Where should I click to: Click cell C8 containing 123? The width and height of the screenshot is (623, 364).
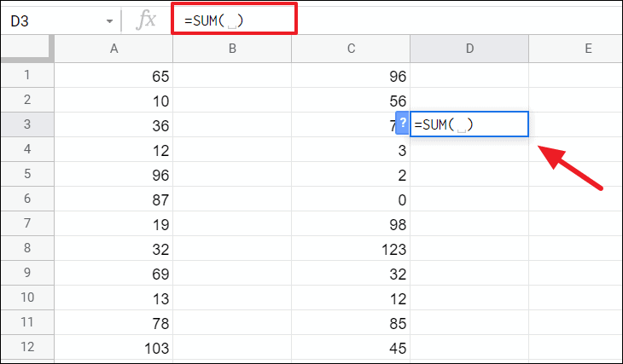point(351,248)
